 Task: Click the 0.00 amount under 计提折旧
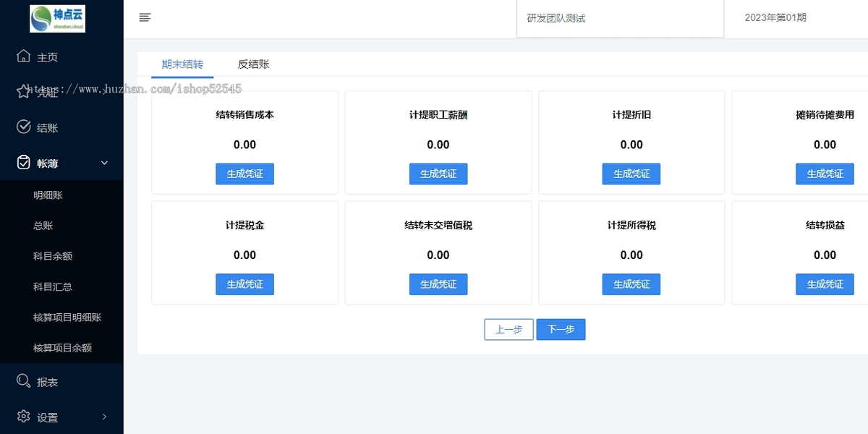[631, 145]
